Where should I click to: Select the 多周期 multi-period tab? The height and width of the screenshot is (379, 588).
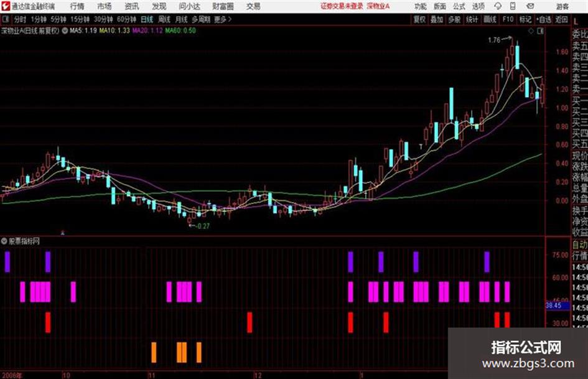point(201,19)
